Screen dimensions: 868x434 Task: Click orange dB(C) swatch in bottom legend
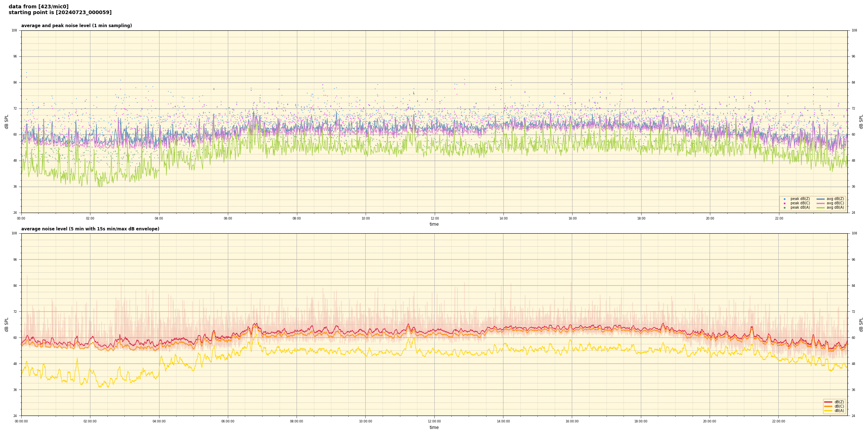[828, 406]
